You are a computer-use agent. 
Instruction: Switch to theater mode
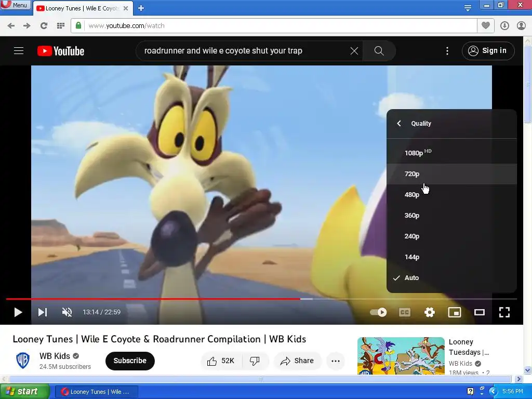[480, 312]
